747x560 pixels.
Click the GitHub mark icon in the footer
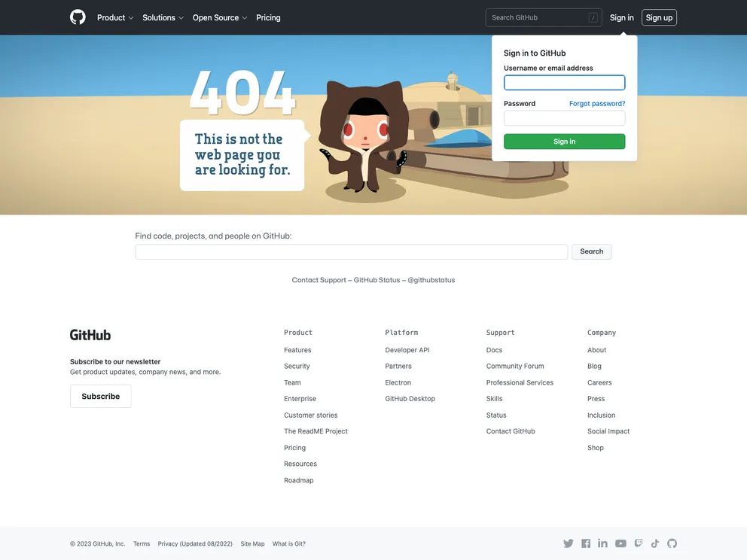672,543
